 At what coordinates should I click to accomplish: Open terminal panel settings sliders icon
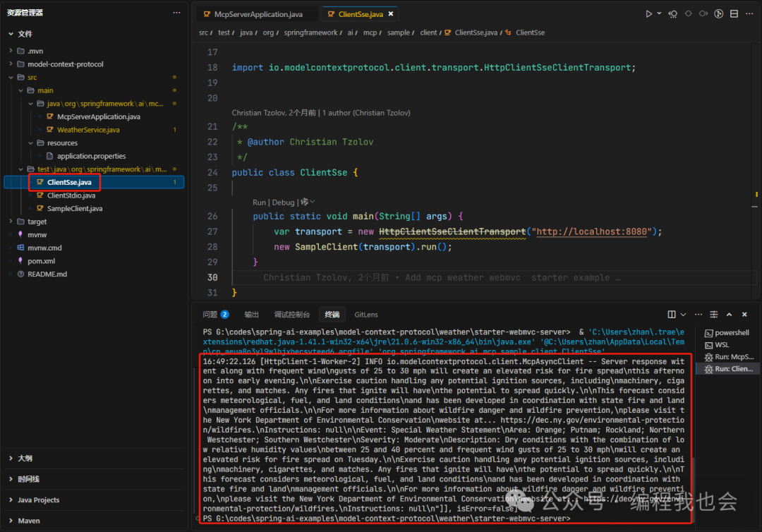(x=714, y=315)
